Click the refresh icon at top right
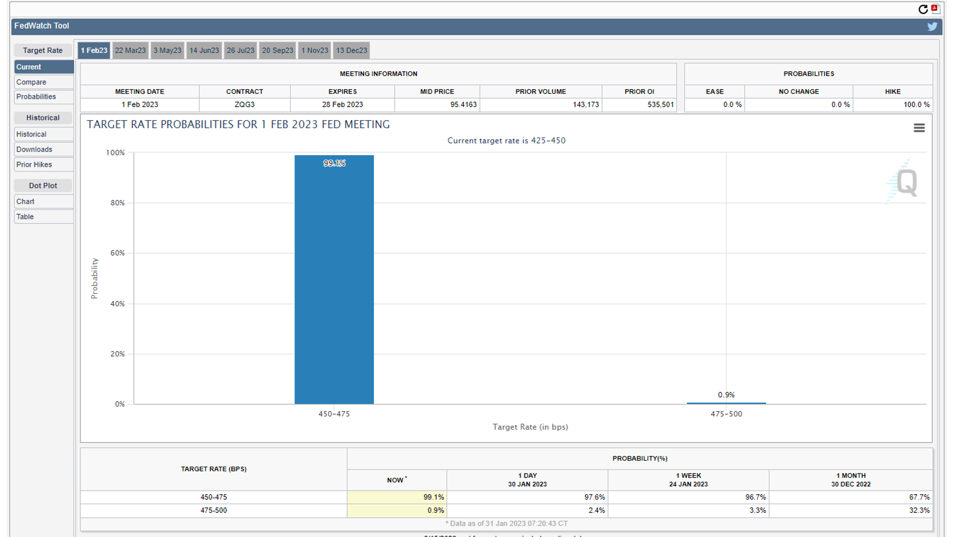 (x=923, y=9)
